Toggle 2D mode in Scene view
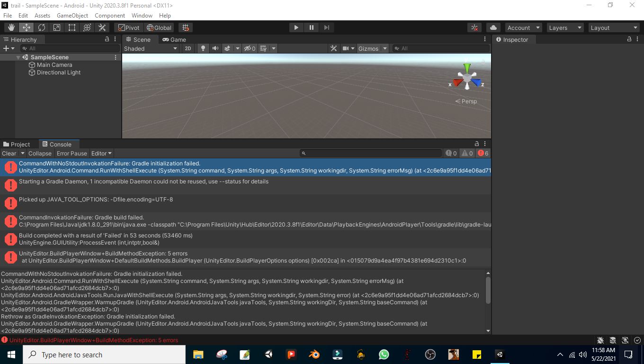 (x=188, y=48)
